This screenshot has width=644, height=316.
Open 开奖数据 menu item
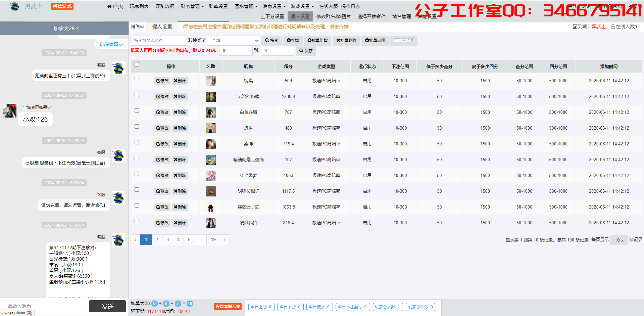click(x=165, y=6)
